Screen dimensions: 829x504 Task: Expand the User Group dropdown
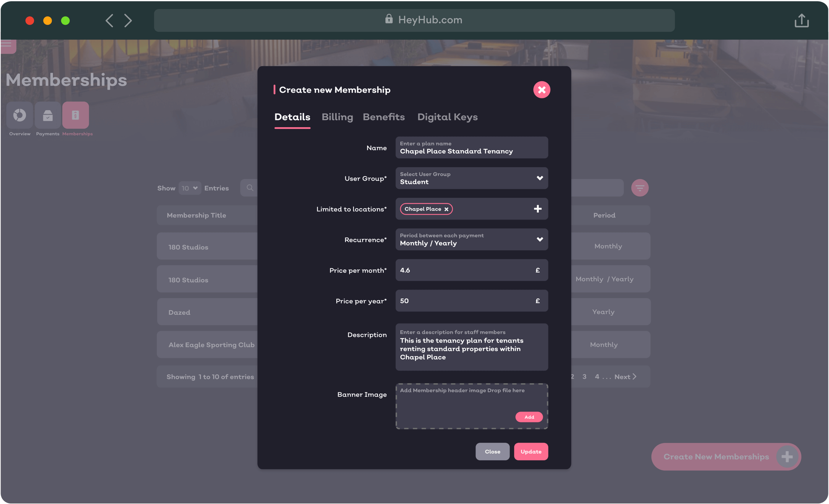coord(539,178)
